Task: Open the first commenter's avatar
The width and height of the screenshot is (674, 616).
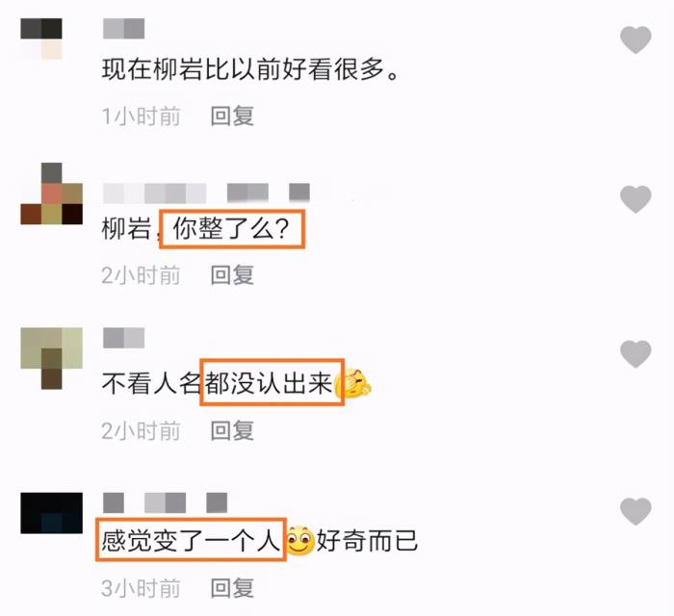Action: click(x=41, y=38)
